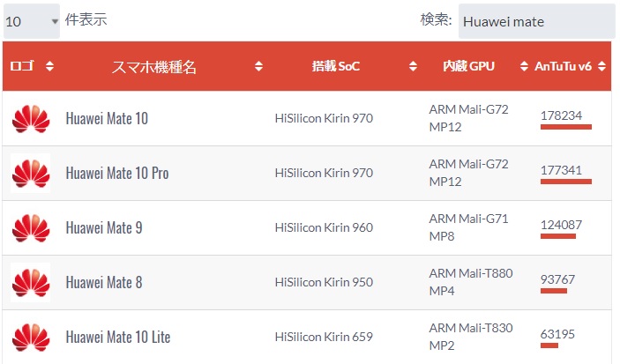Click the red score bar under 178234
This screenshot has width=620, height=364.
coord(566,127)
